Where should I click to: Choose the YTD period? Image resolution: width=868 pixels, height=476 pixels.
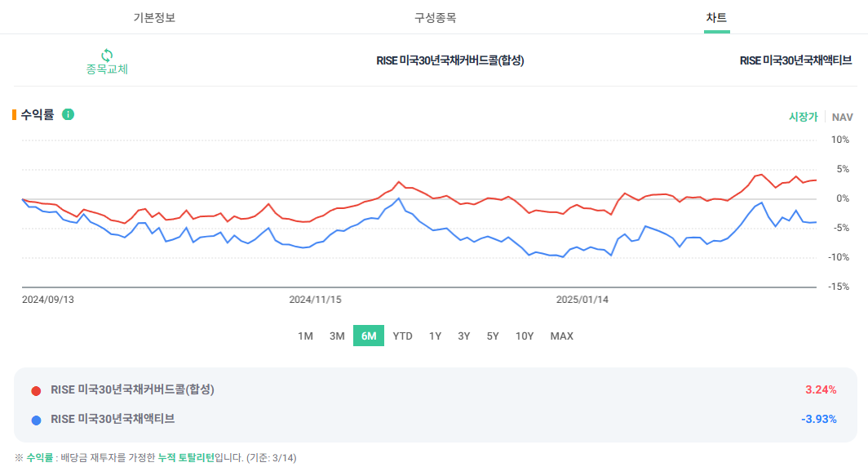[402, 336]
